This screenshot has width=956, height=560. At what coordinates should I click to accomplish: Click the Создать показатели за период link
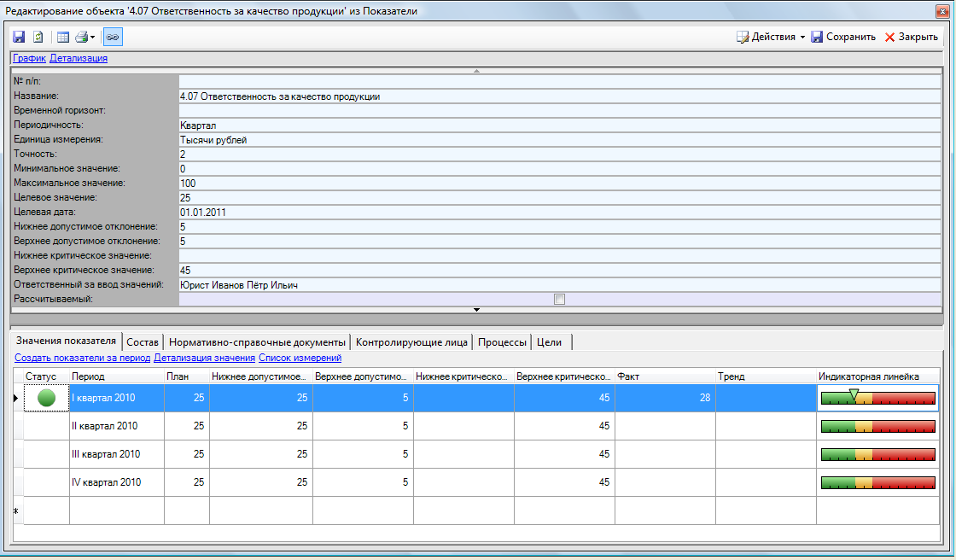tap(83, 359)
